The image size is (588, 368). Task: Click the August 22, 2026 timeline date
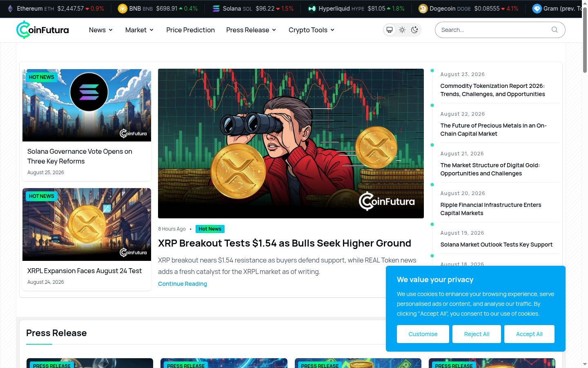pyautogui.click(x=463, y=114)
